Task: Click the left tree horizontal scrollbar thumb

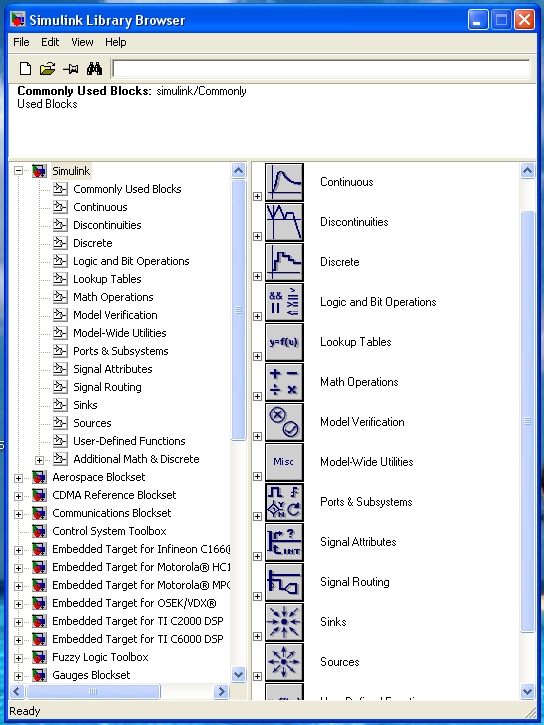Action: coord(93,692)
